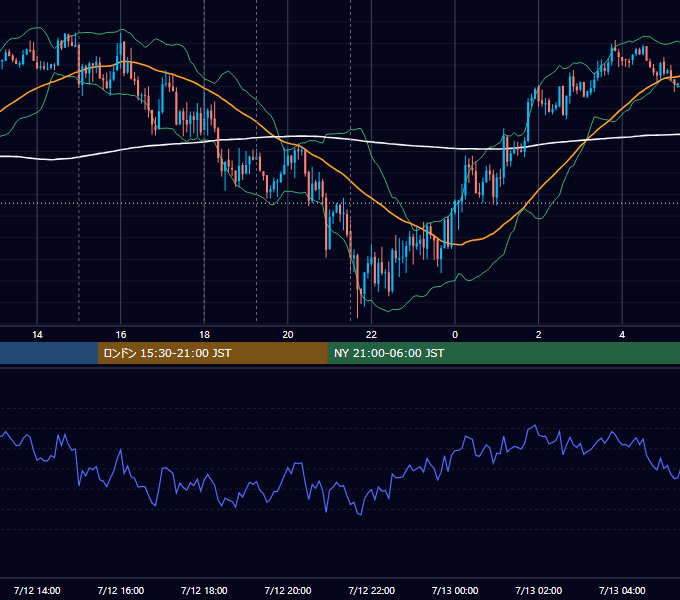Click the 0 hour axis label
The width and height of the screenshot is (680, 600).
pos(455,335)
